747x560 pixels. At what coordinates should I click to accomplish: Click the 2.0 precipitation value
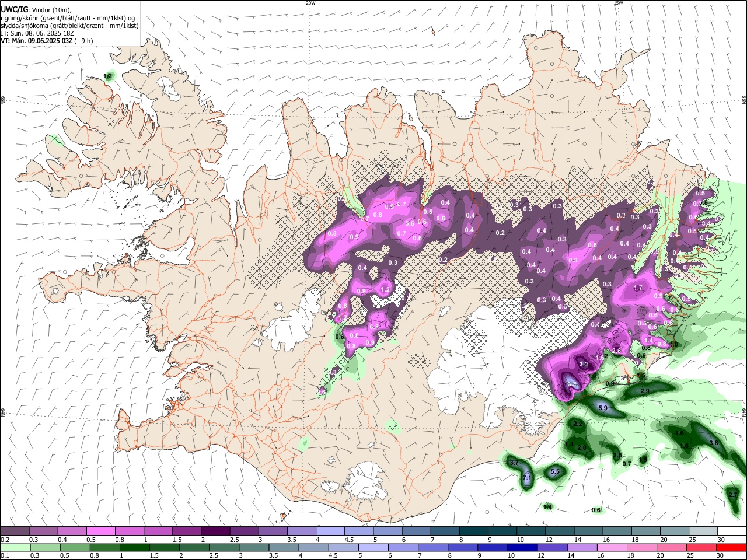tap(582, 447)
